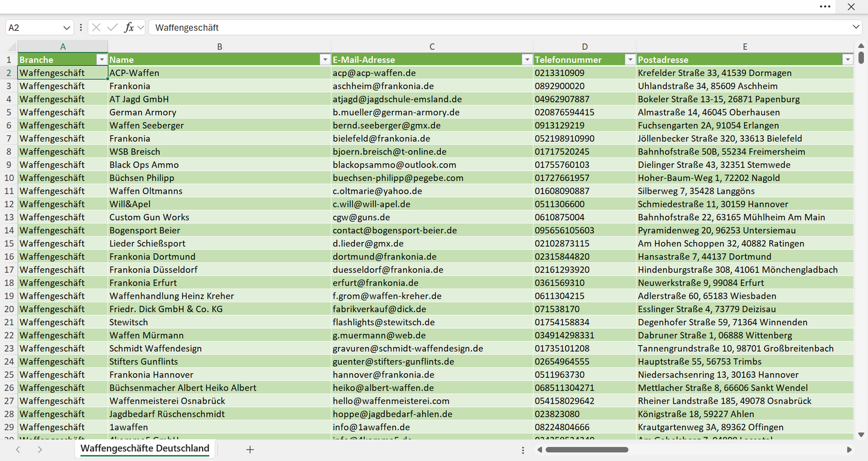
Task: Click the 'Bogensport Beier' cell
Action: [x=220, y=230]
